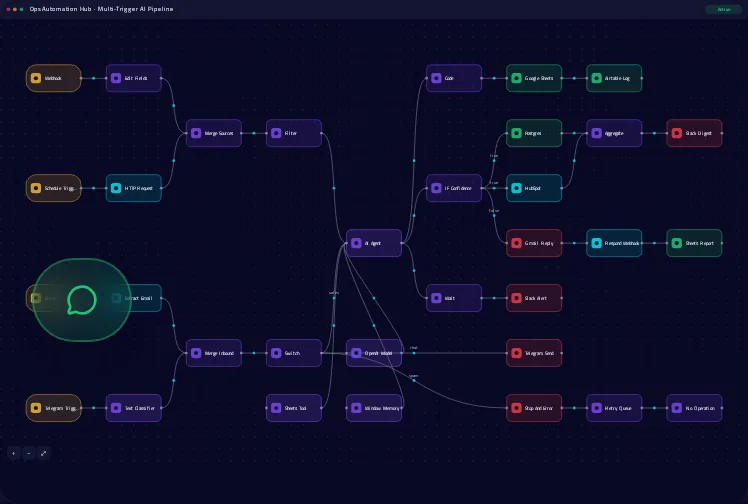Click the Telegram Send node
748x504 pixels.
coord(534,353)
